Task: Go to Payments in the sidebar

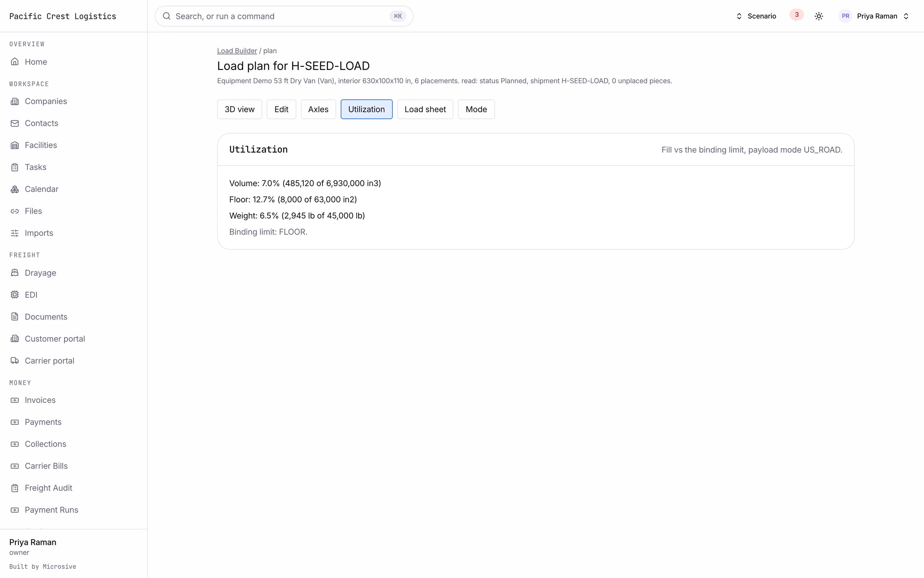Action: point(43,422)
